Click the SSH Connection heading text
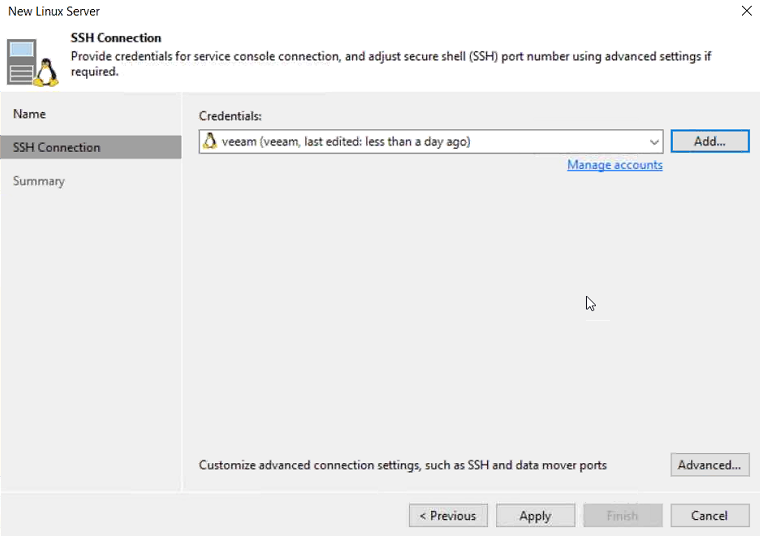The width and height of the screenshot is (760, 536). 116,38
